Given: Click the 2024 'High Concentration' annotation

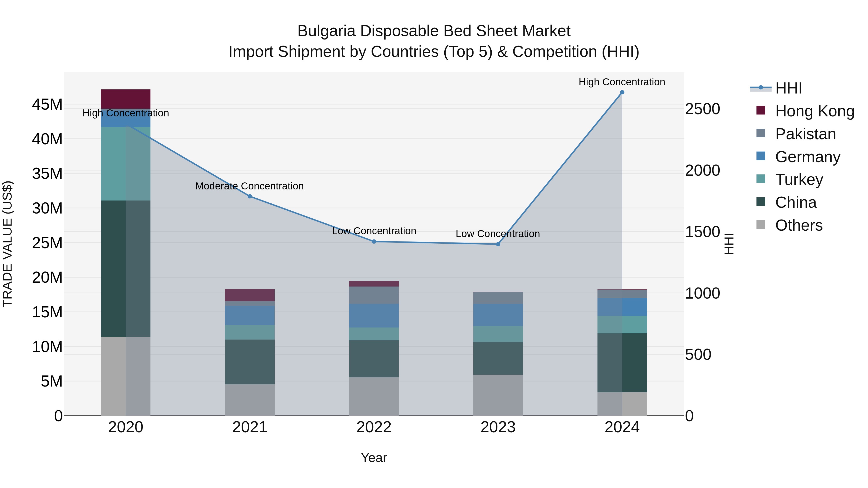Looking at the screenshot, I should coord(622,82).
